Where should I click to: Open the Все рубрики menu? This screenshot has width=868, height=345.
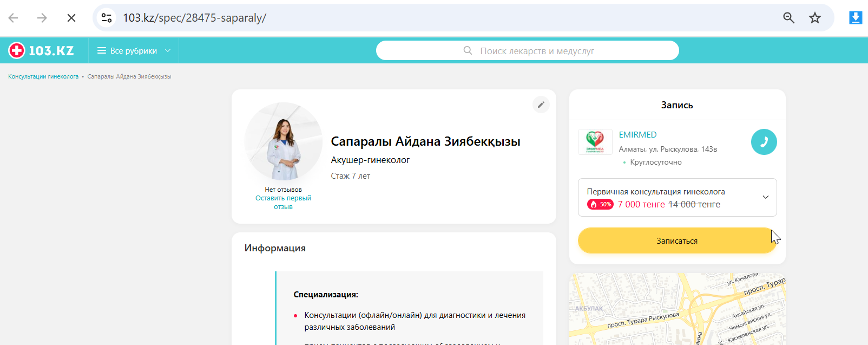(134, 50)
